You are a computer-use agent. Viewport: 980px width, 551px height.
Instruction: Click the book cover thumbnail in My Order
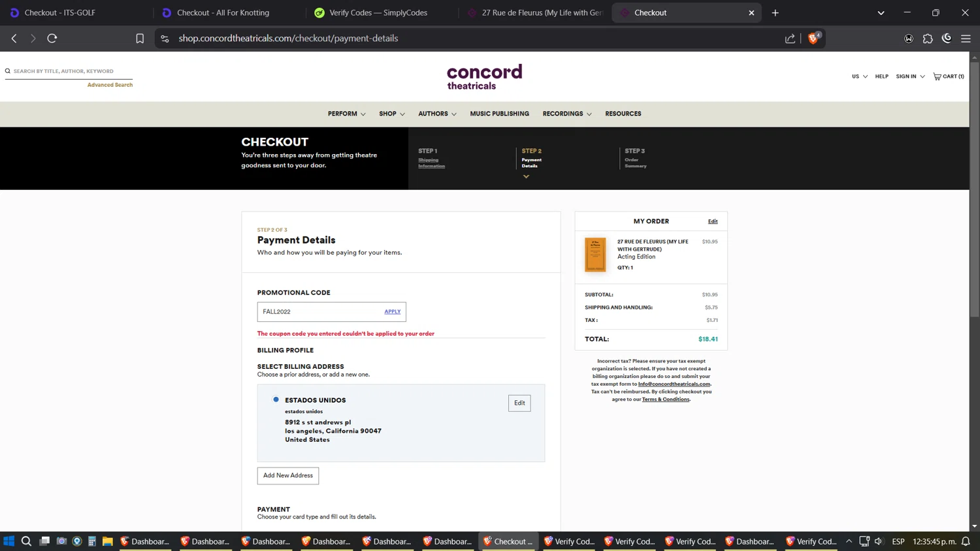click(595, 255)
